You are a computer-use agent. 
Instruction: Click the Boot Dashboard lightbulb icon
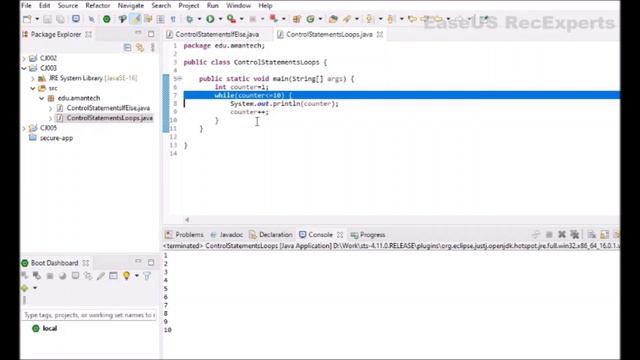coord(127,276)
